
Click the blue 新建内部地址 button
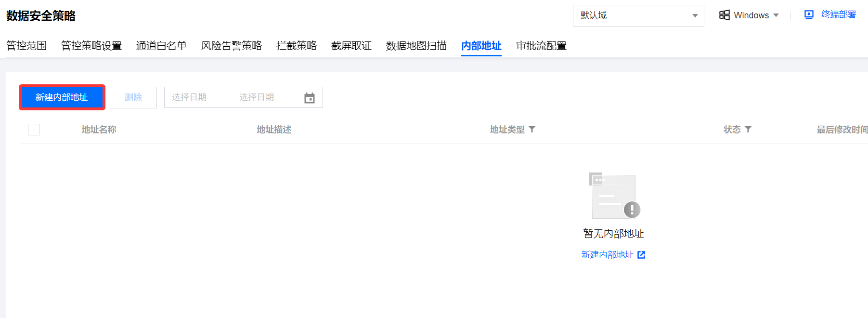[62, 97]
